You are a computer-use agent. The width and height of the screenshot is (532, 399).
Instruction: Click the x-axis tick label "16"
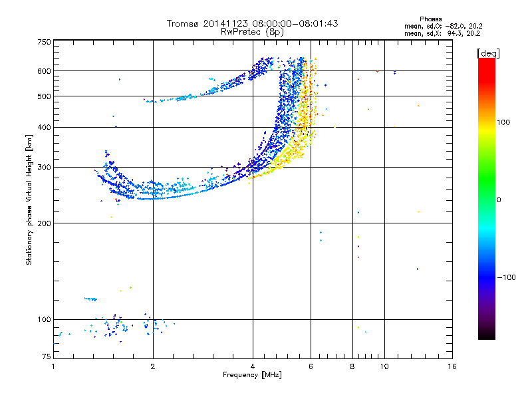[x=452, y=366]
